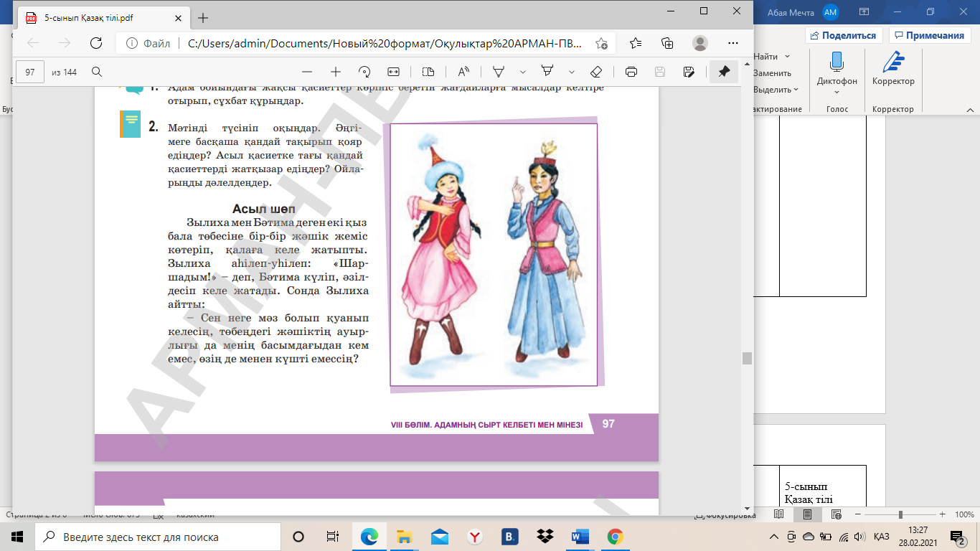Viewport: 980px width, 551px height.
Task: Click the rotate page icon in PDF toolbar
Action: point(364,72)
